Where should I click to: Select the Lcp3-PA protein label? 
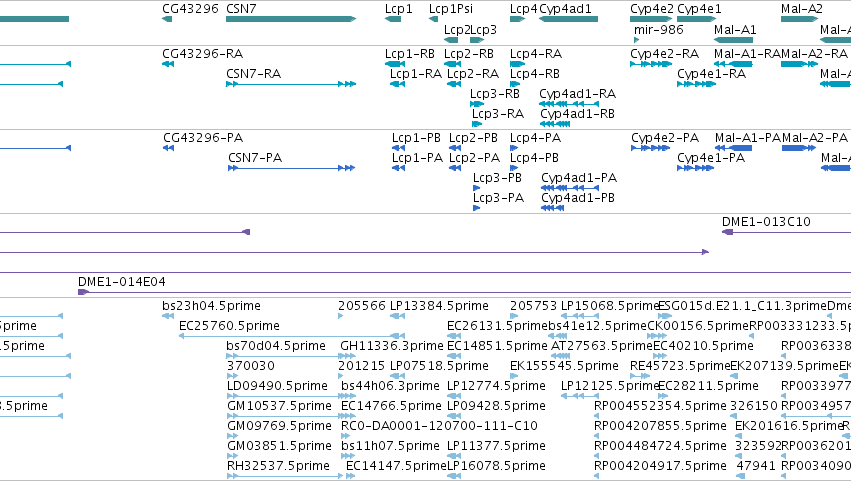point(498,198)
